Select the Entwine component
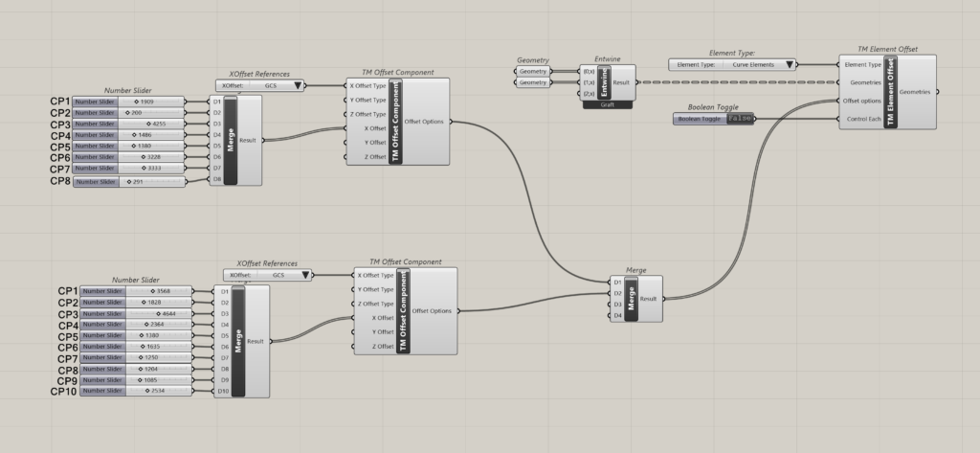The height and width of the screenshot is (453, 980). click(604, 82)
